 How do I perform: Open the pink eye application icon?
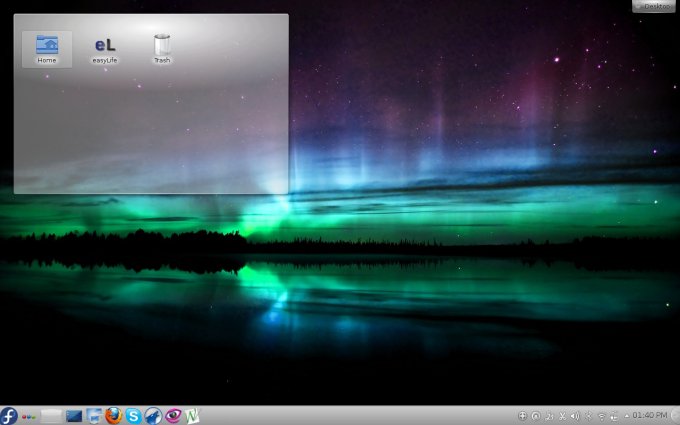pyautogui.click(x=172, y=415)
